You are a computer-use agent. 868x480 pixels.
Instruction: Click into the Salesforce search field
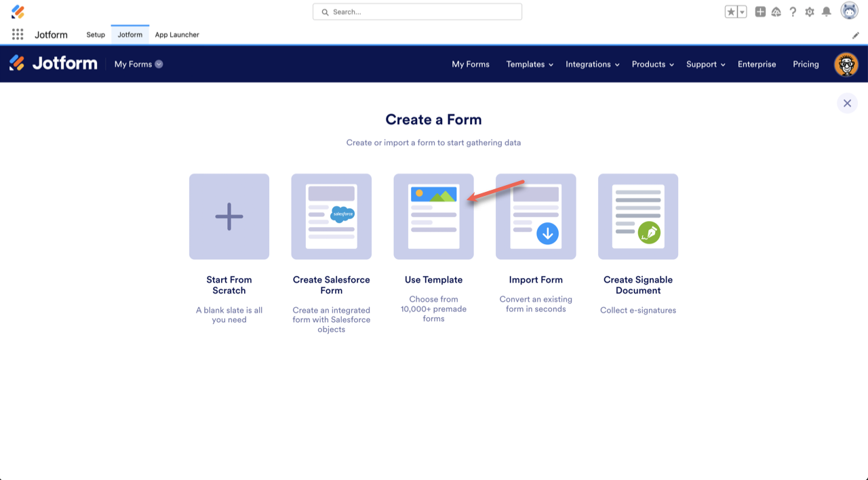pos(417,12)
